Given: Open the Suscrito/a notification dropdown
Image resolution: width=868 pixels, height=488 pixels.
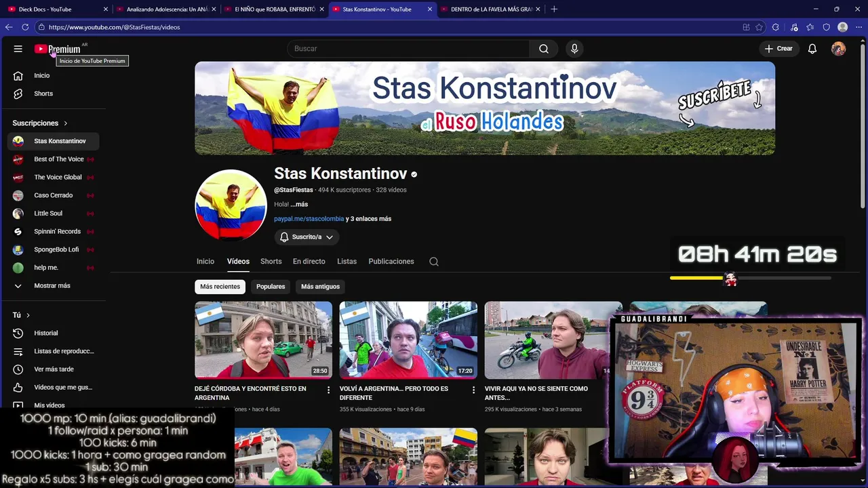Looking at the screenshot, I should point(307,237).
